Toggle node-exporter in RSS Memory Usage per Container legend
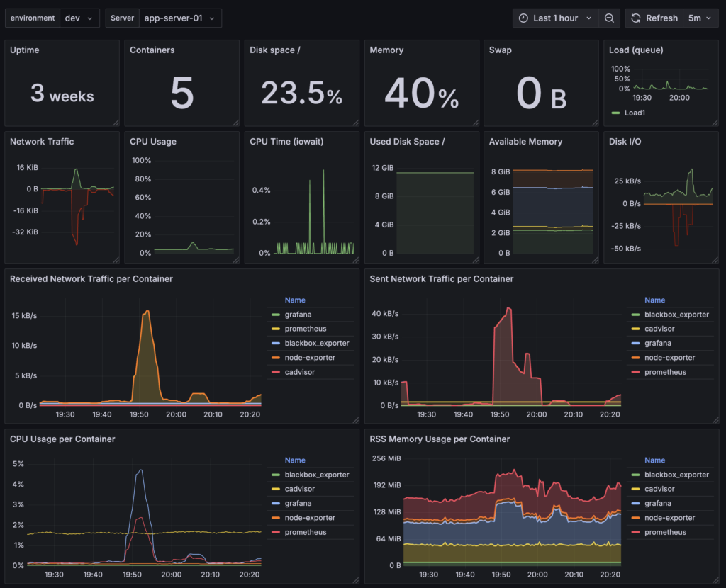The width and height of the screenshot is (726, 588). pyautogui.click(x=671, y=517)
